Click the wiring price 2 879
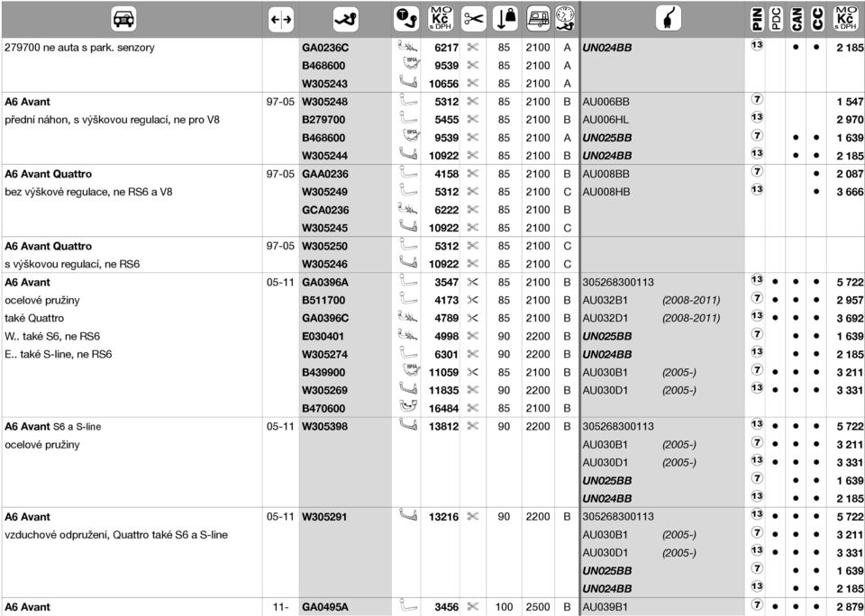 point(850,607)
